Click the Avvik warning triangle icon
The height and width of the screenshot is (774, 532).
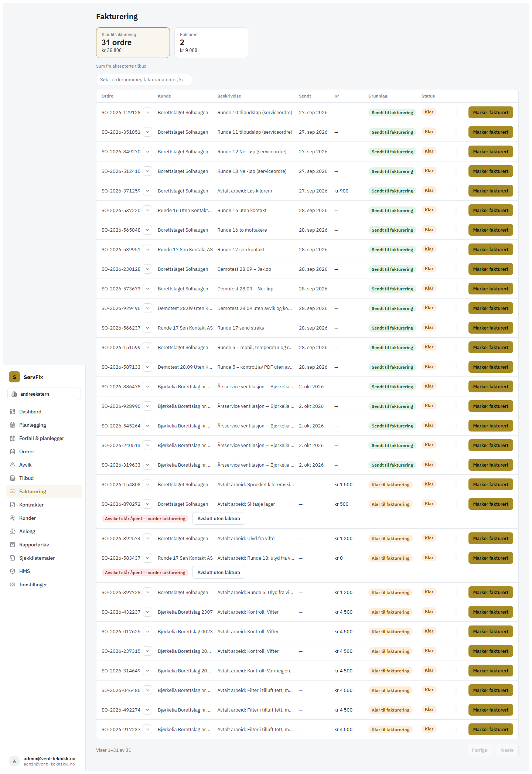pyautogui.click(x=13, y=465)
